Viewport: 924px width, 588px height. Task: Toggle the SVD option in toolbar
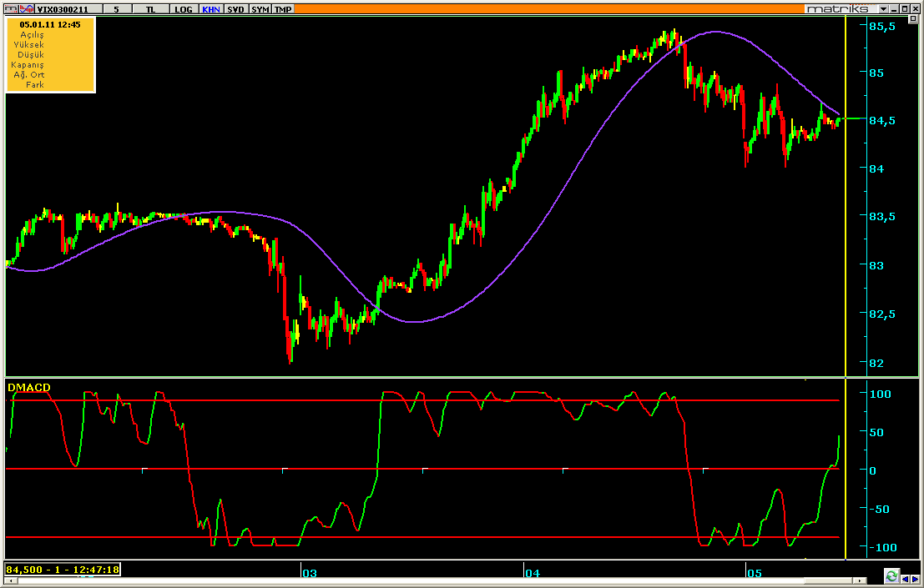click(235, 8)
